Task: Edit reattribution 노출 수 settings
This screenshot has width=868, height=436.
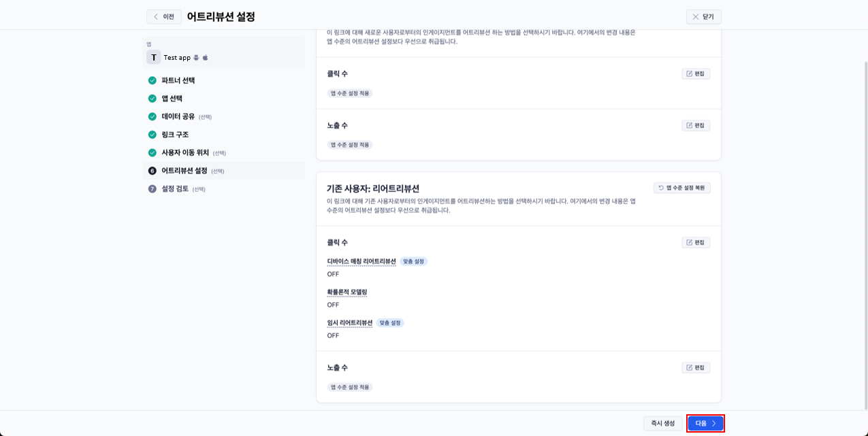Action: pos(696,367)
